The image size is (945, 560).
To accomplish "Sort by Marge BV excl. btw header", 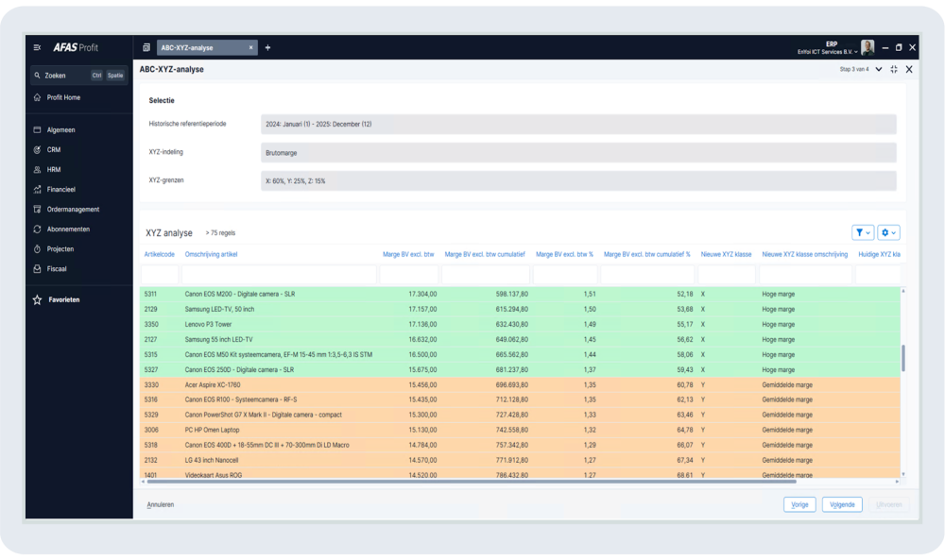I will (408, 255).
